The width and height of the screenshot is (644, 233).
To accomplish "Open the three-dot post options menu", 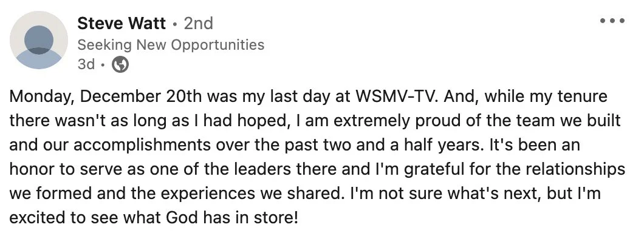I will point(612,20).
